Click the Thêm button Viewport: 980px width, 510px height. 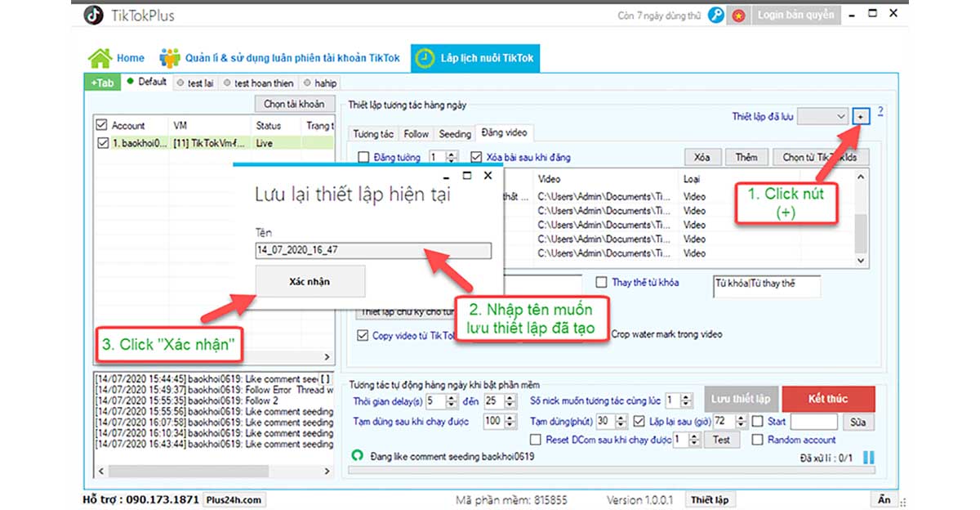pos(746,157)
